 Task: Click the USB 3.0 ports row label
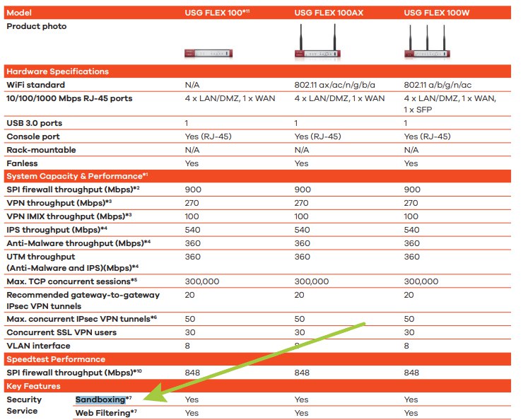pos(35,123)
